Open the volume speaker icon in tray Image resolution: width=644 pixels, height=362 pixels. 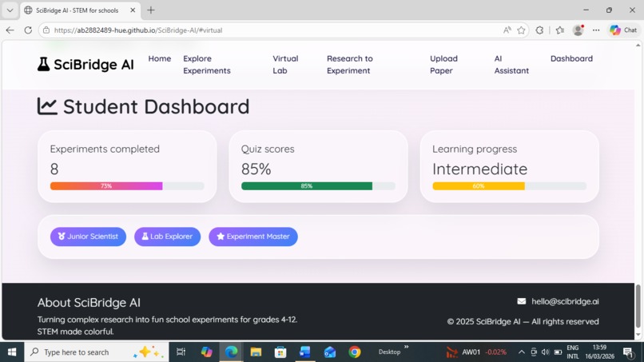point(546,352)
